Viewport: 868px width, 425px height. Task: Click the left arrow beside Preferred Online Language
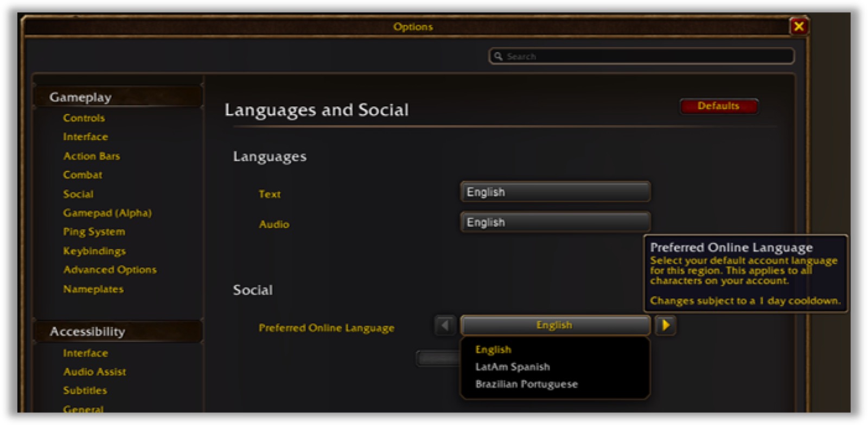[x=445, y=325]
